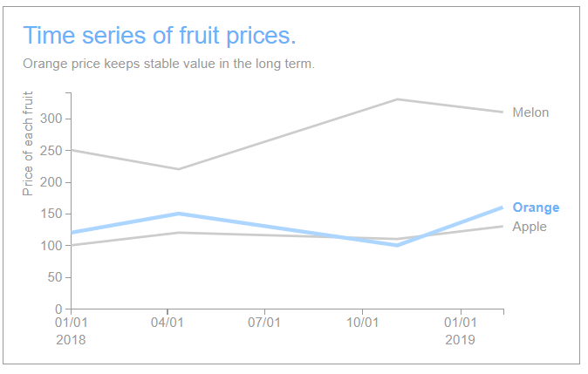
Task: Click the Melon line's peak data point
Action: click(x=398, y=99)
